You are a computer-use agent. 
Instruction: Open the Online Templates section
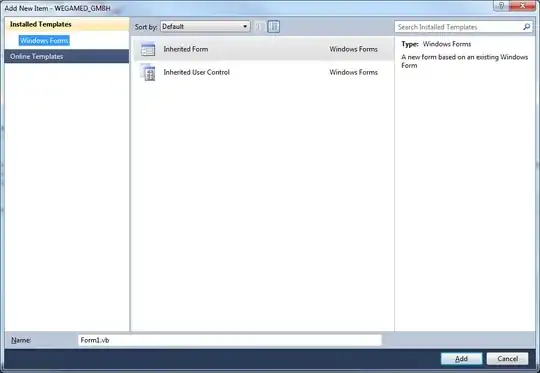click(67, 56)
